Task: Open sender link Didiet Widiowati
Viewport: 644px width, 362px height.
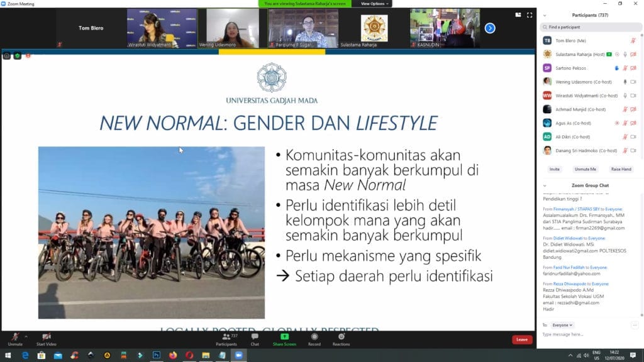Action: (568, 238)
